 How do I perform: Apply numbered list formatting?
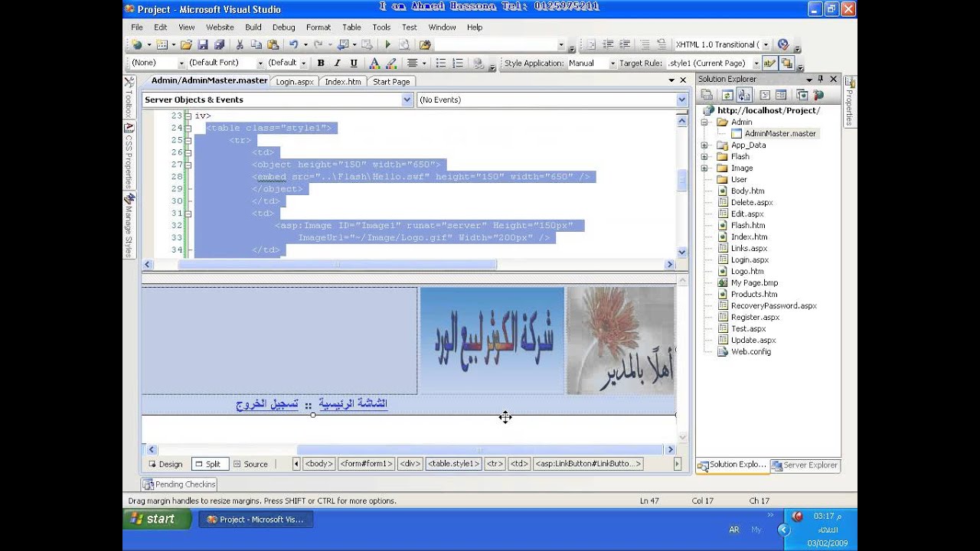click(x=458, y=64)
